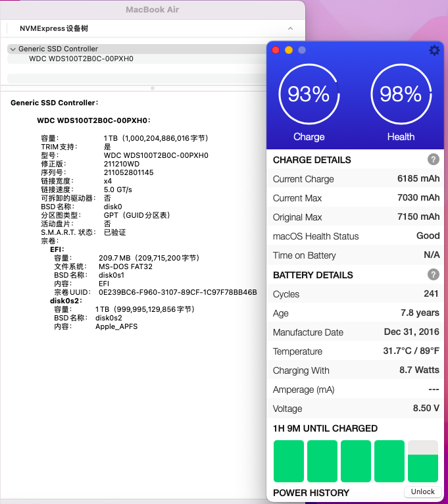Click Apple_APFS content value

click(x=116, y=326)
